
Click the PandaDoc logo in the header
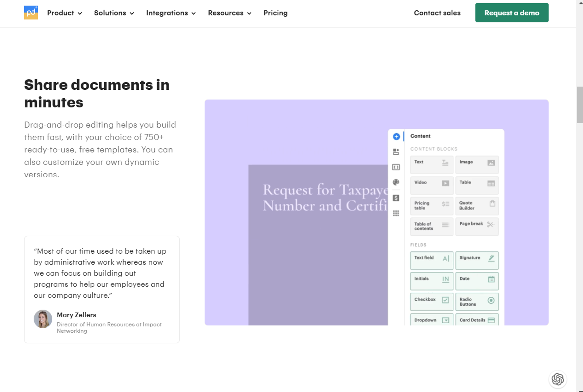coord(31,13)
